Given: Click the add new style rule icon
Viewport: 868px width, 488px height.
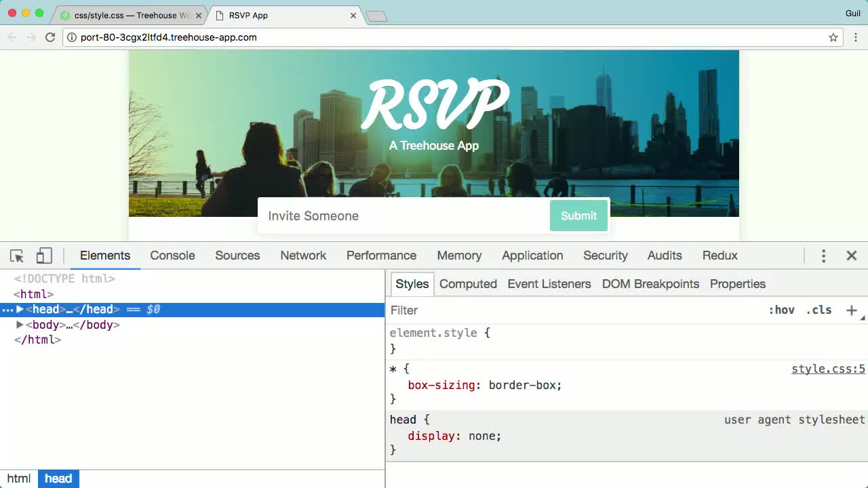Looking at the screenshot, I should pos(852,310).
